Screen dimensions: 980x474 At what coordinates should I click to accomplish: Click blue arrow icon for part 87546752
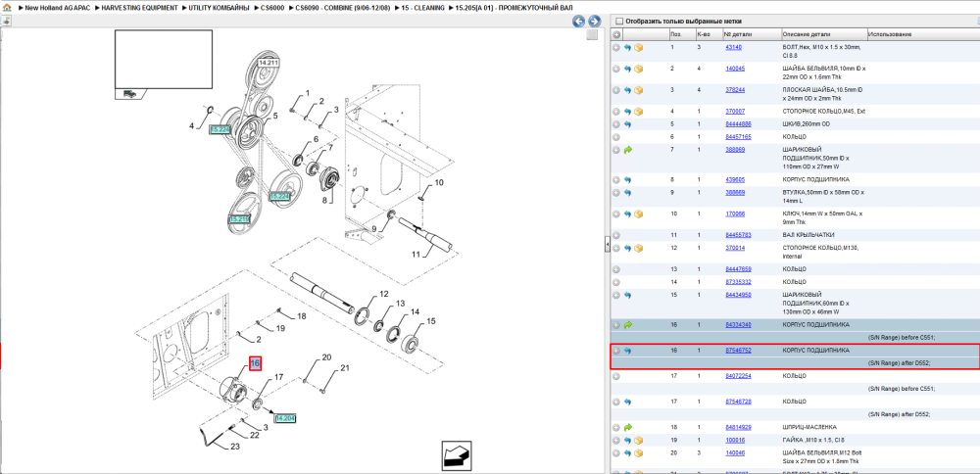(627, 351)
